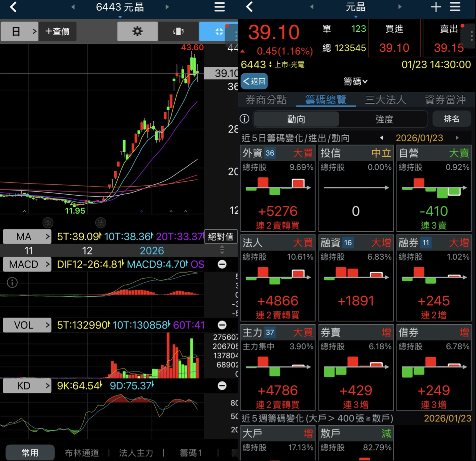The width and height of the screenshot is (476, 461).
Task: Tap the back chevron on the quote page
Action: [x=249, y=7]
